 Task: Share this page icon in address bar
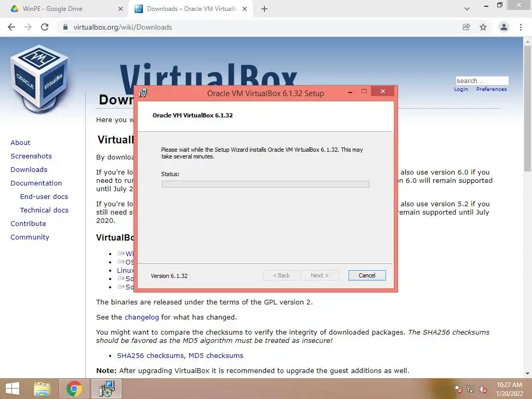point(467,27)
